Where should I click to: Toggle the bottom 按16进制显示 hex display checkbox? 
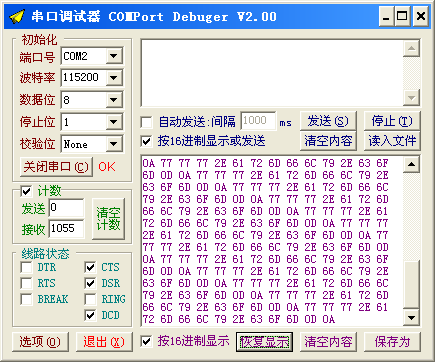click(147, 341)
